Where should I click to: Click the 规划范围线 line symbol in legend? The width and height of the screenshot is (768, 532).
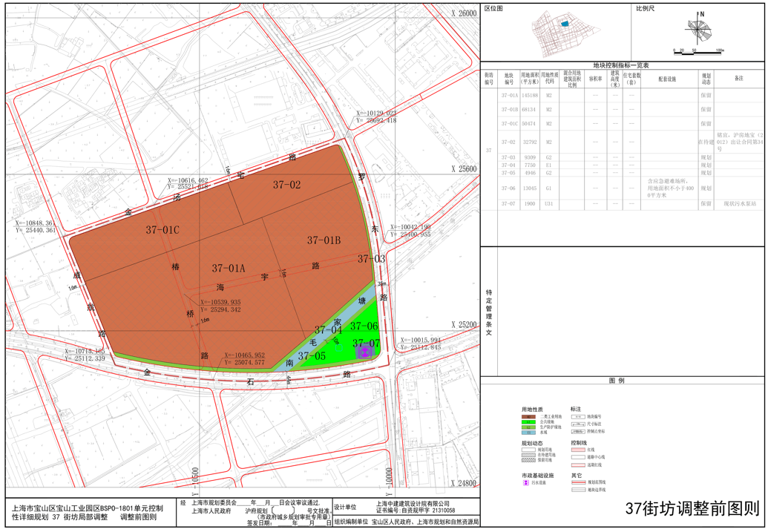pyautogui.click(x=579, y=482)
